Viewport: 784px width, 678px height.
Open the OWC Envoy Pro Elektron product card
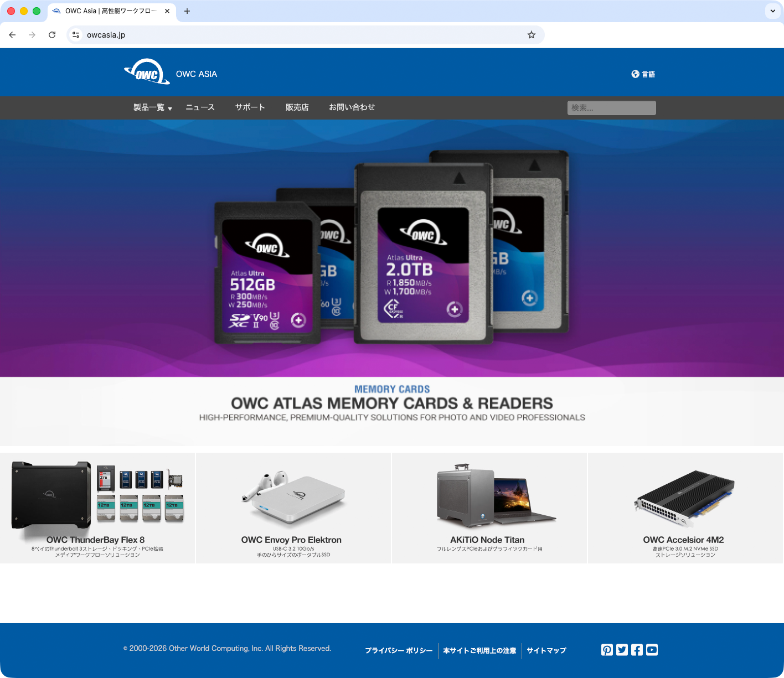(x=293, y=508)
